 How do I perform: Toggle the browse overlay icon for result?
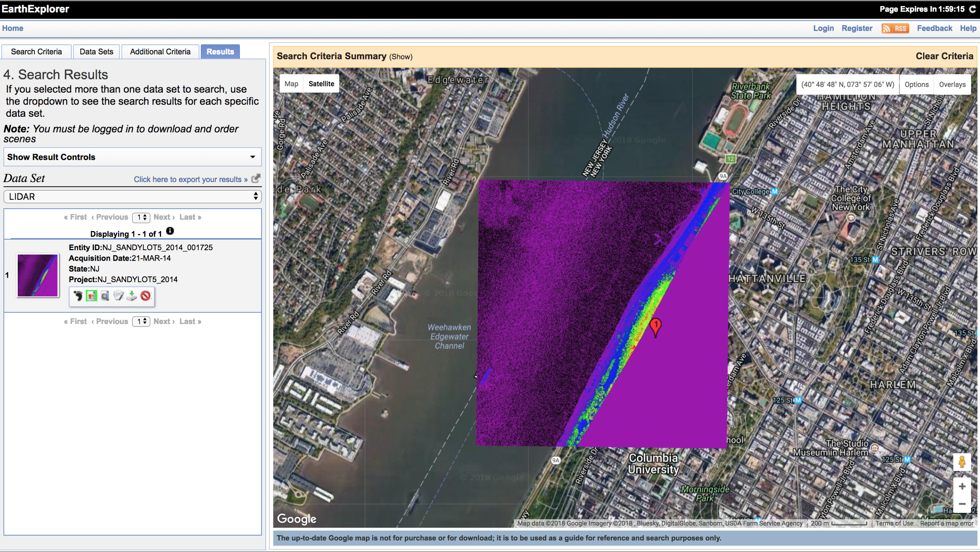coord(91,296)
